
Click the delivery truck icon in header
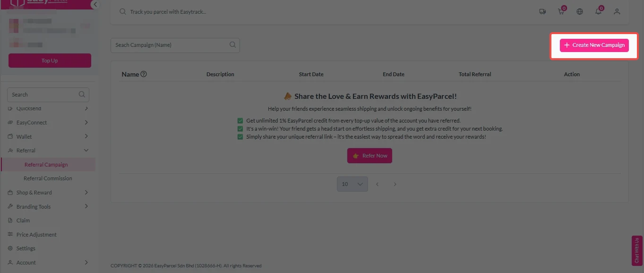tap(542, 11)
